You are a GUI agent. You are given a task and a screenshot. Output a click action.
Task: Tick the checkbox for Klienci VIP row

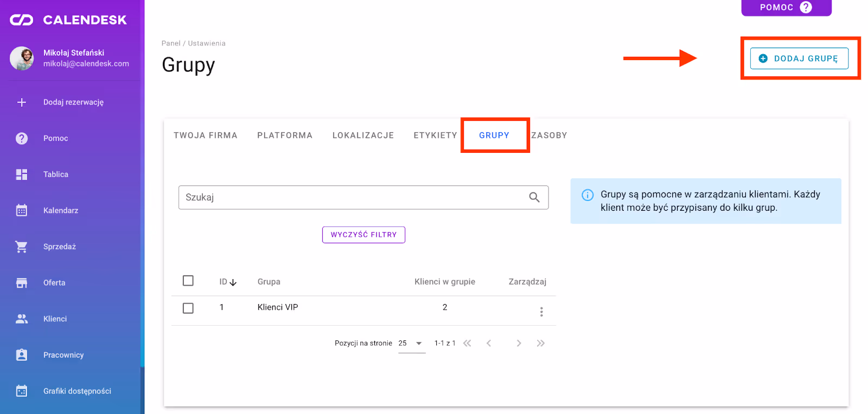pyautogui.click(x=188, y=308)
